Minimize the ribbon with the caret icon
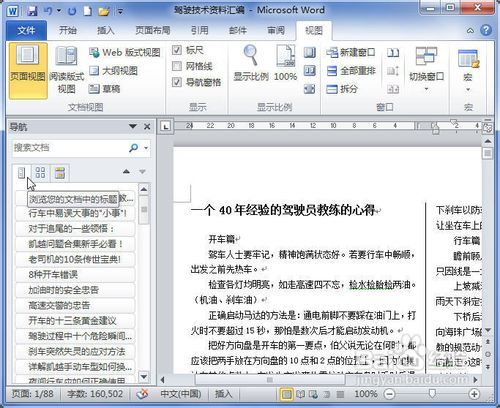Screen dimensions: 500x408 (x=470, y=31)
